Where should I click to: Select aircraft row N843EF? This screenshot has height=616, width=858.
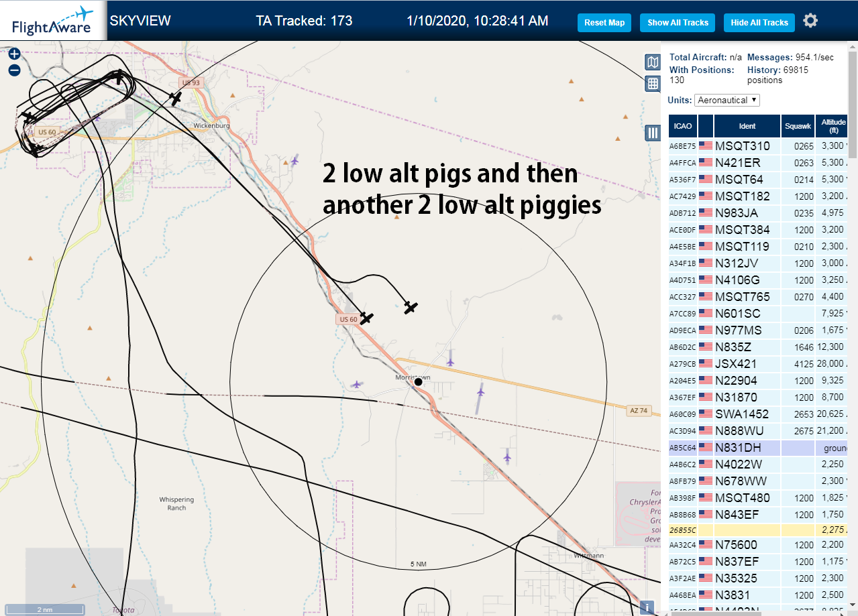point(758,514)
